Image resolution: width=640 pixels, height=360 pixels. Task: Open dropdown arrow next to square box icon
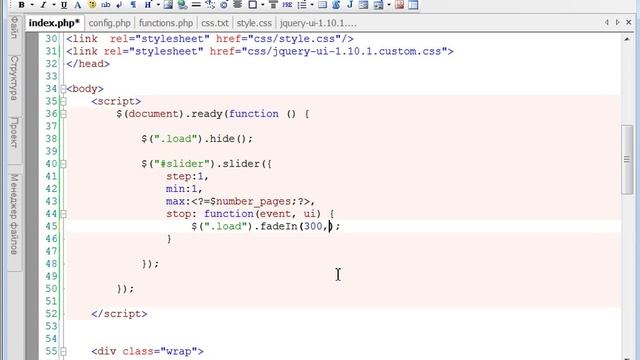(263, 5)
